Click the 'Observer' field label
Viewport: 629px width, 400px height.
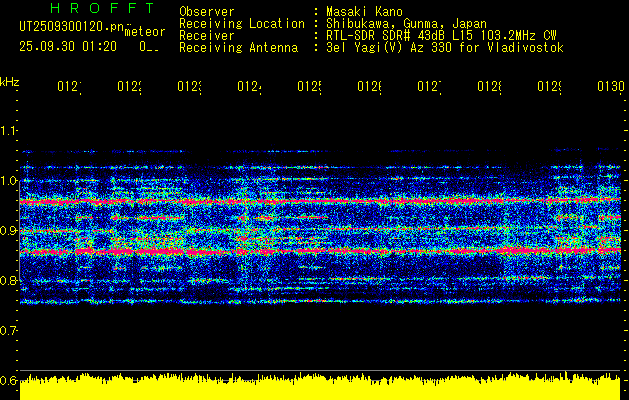tap(207, 12)
